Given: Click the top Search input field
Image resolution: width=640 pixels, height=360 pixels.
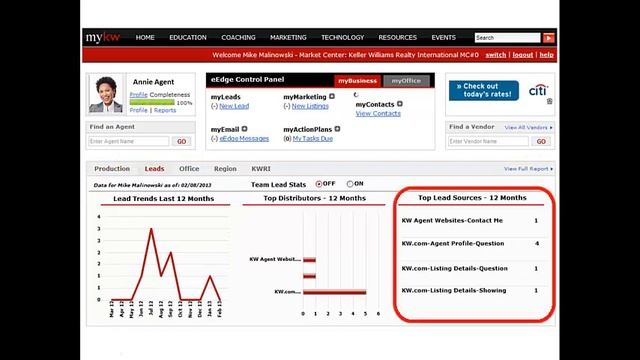Looking at the screenshot, I should (x=507, y=38).
